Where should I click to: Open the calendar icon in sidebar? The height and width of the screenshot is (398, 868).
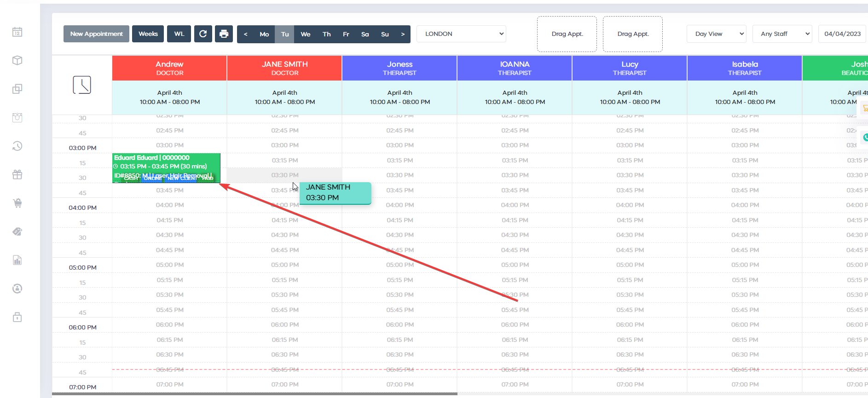pyautogui.click(x=17, y=32)
